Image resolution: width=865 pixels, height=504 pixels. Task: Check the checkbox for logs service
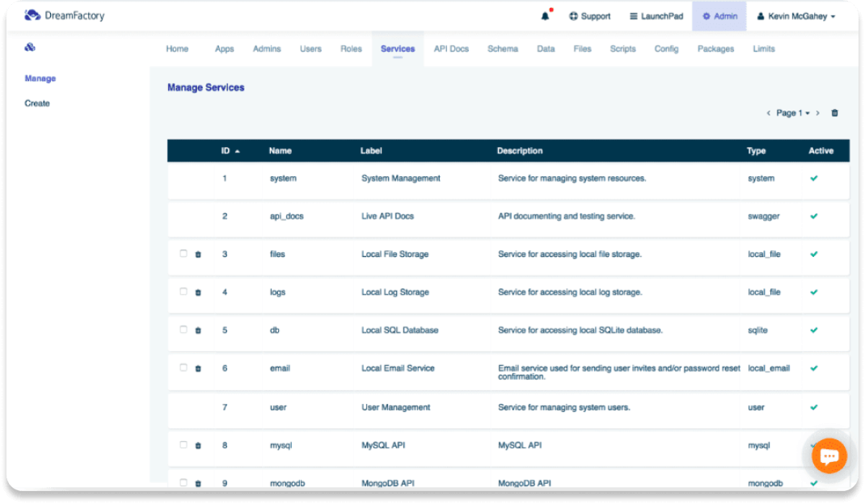coord(184,292)
